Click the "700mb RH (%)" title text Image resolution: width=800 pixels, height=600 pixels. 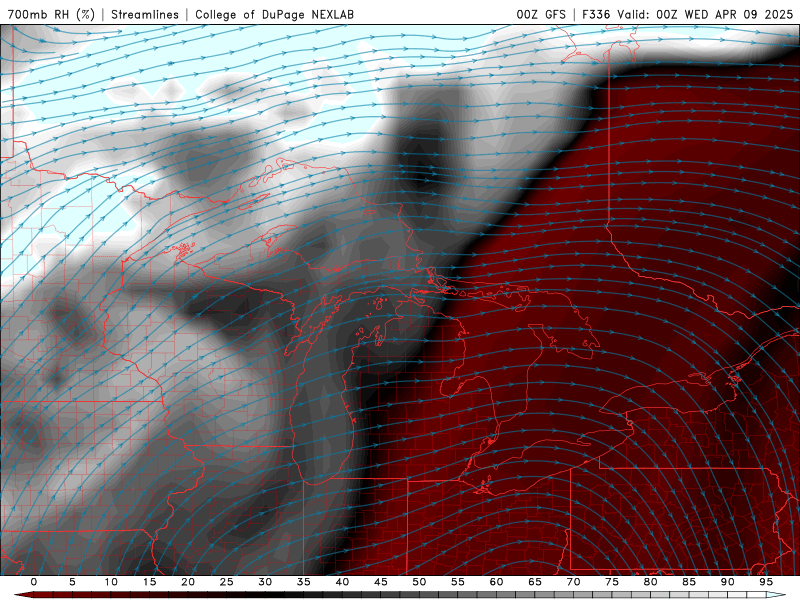(51, 14)
